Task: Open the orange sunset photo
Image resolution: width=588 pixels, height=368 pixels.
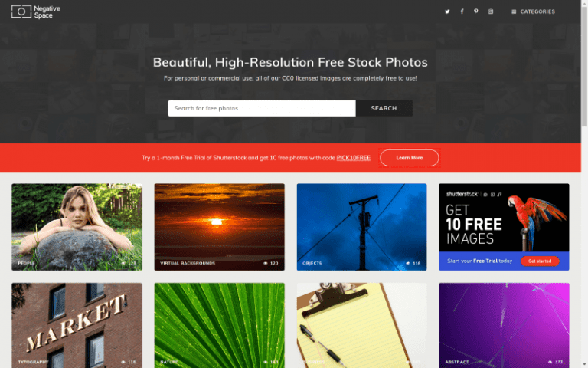Action: click(220, 227)
